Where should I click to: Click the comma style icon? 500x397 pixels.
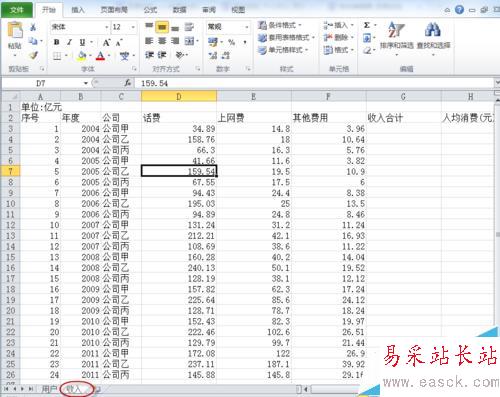245,42
